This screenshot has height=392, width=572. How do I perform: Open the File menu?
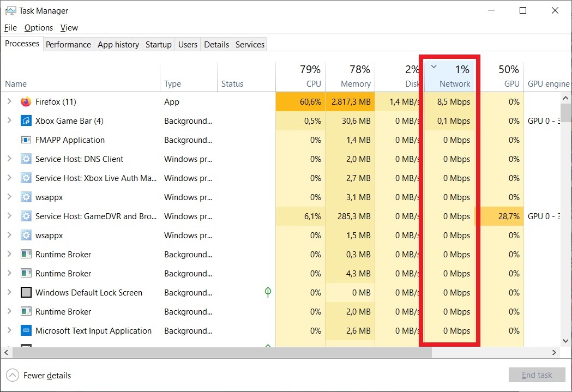[x=10, y=28]
